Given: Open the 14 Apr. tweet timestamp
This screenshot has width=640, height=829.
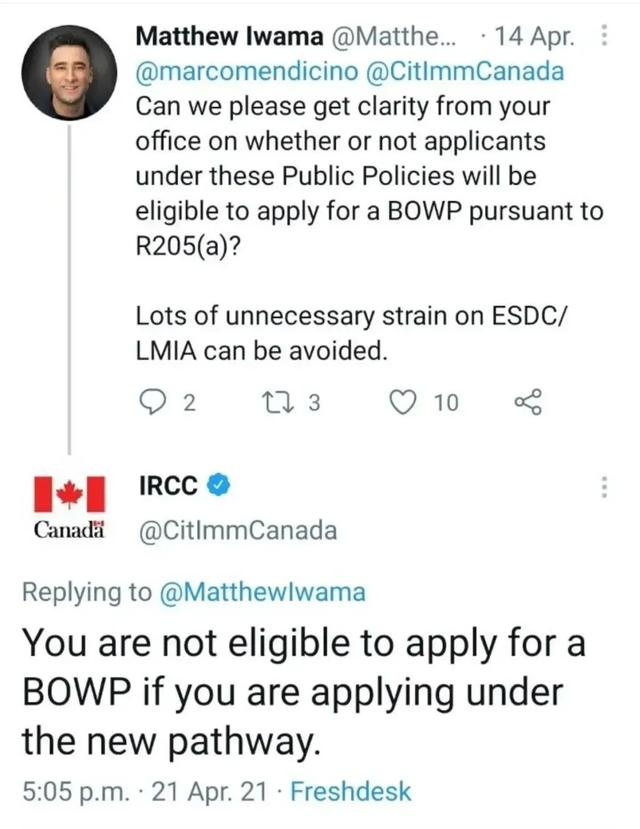Looking at the screenshot, I should [x=535, y=39].
